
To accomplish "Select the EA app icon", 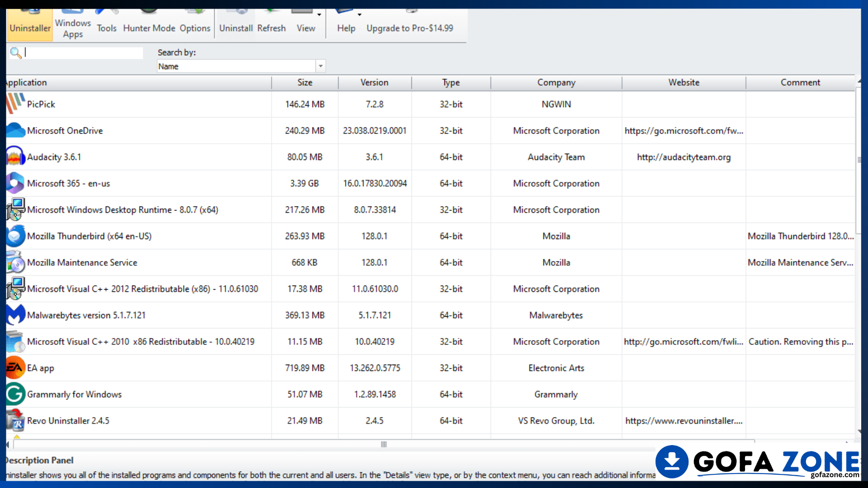I will pos(15,368).
